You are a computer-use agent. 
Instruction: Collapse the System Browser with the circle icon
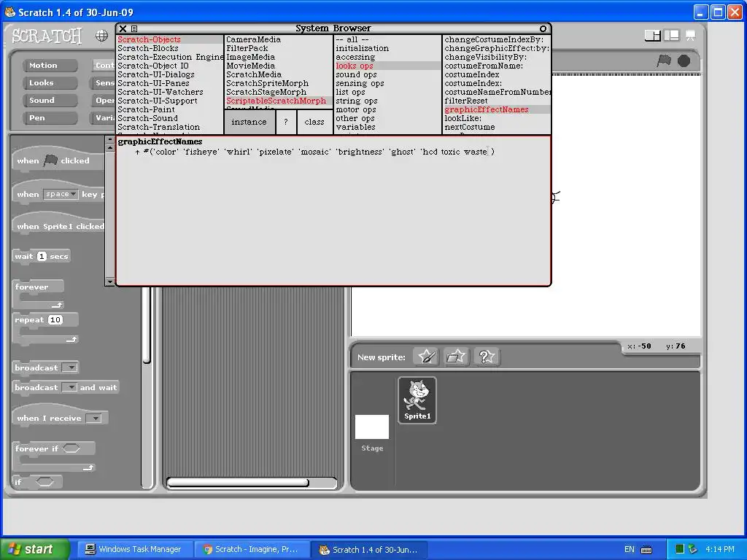543,28
